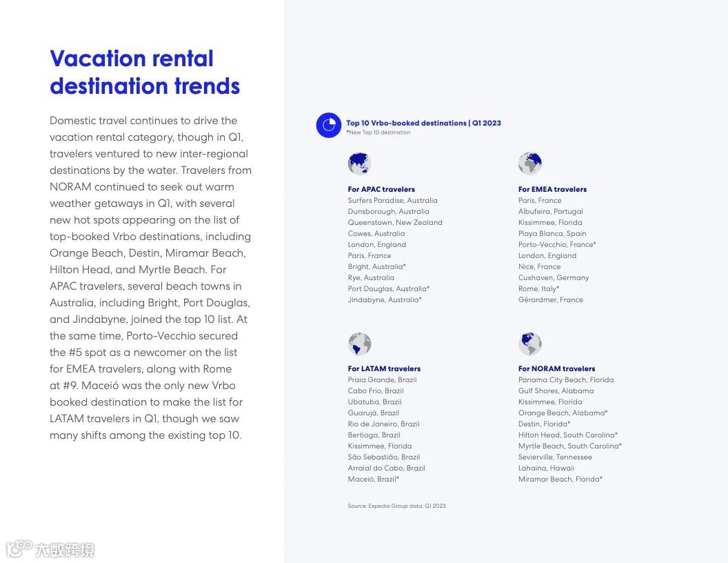Click the EMEA globe icon
Viewport: 728px width, 563px height.
click(530, 164)
